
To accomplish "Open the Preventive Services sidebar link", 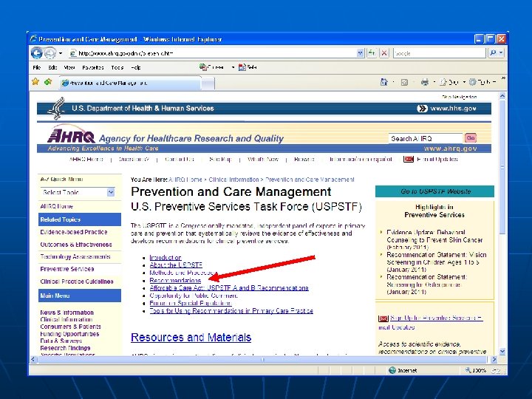I will pos(67,269).
